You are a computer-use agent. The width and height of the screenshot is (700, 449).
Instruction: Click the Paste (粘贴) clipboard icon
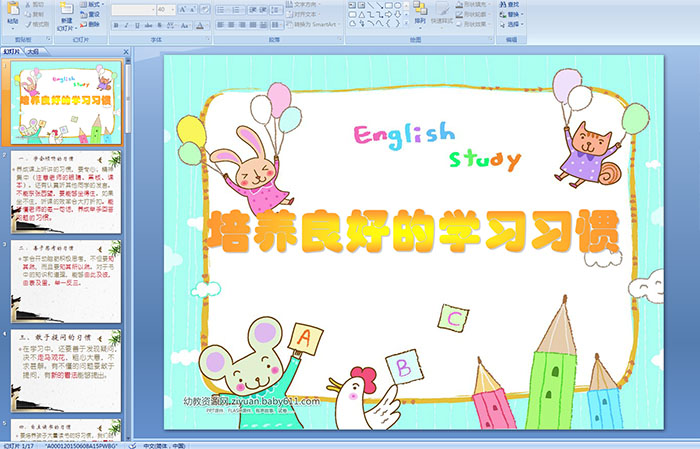(13, 10)
